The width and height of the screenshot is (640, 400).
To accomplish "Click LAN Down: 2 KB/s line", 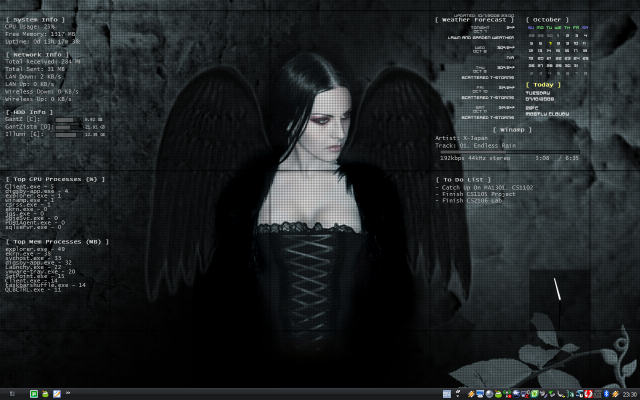I will coord(33,77).
